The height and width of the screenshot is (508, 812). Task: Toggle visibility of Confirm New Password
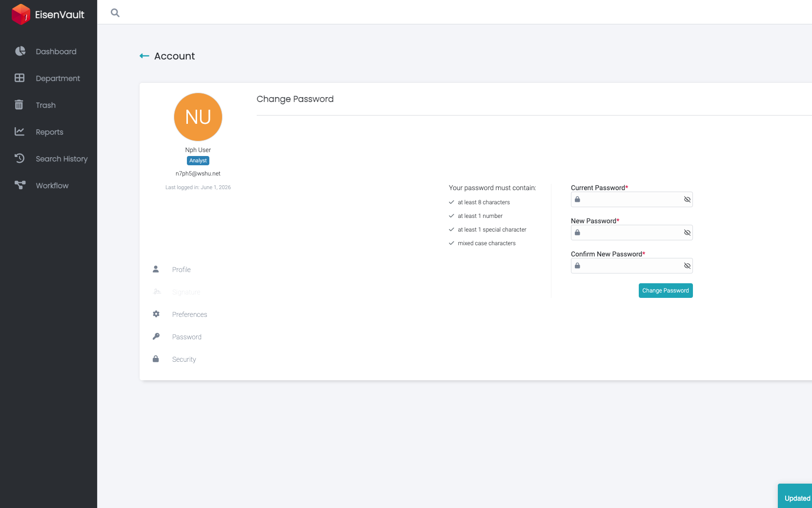coord(687,266)
